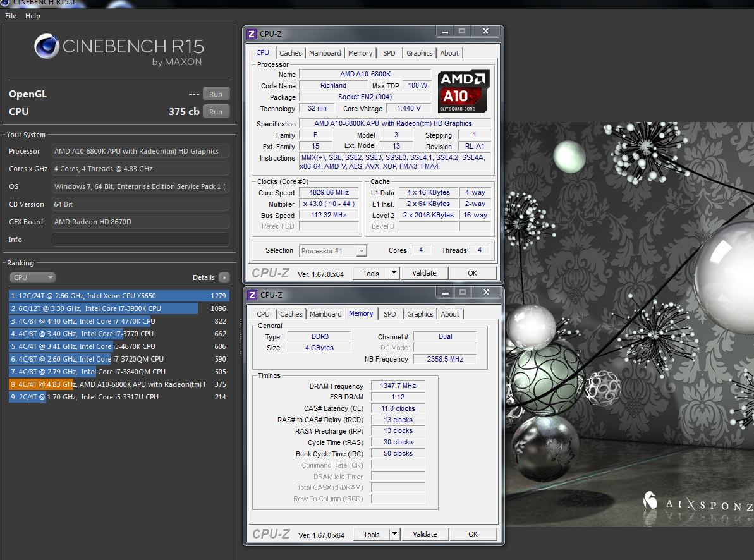Click the Cores x GHz field
The image size is (754, 560).
(x=140, y=169)
